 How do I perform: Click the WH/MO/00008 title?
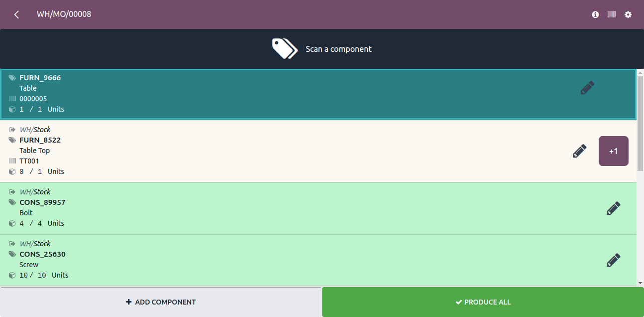click(x=64, y=14)
